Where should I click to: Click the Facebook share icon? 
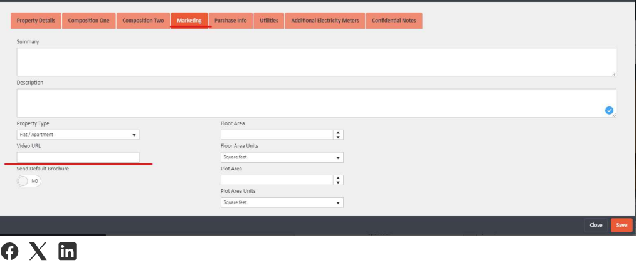(x=9, y=252)
